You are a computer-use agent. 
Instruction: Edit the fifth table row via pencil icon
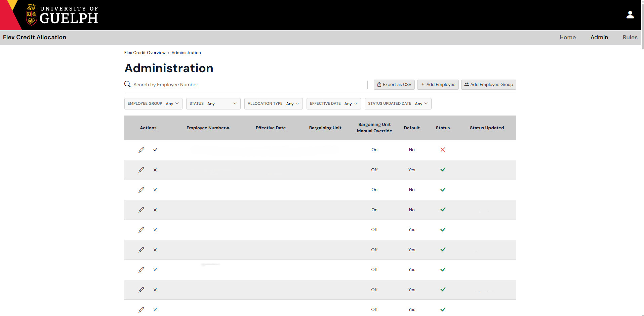[142, 230]
